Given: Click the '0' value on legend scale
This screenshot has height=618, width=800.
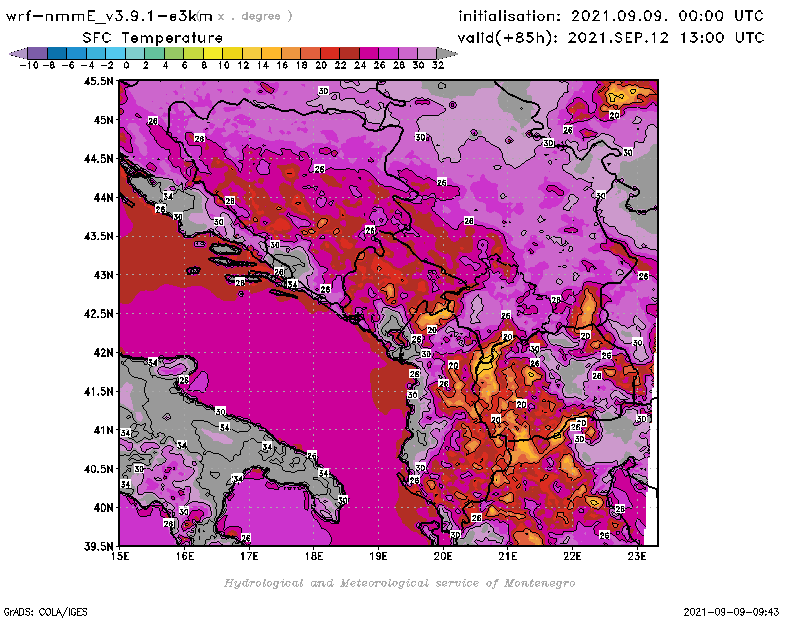Looking at the screenshot, I should [126, 65].
